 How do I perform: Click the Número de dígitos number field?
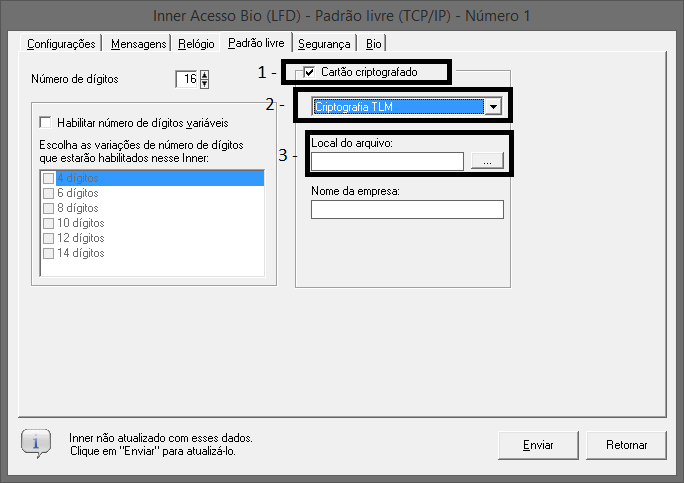[186, 79]
